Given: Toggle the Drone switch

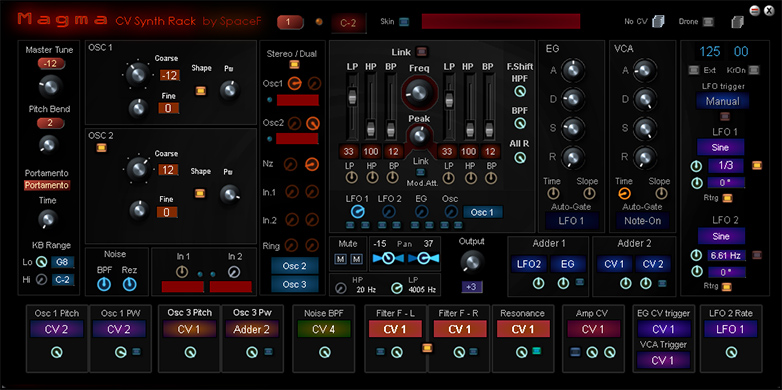Looking at the screenshot, I should (x=708, y=21).
